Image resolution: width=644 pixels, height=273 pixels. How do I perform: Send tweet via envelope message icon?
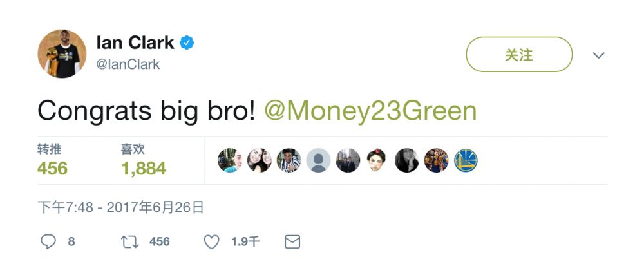pyautogui.click(x=292, y=242)
